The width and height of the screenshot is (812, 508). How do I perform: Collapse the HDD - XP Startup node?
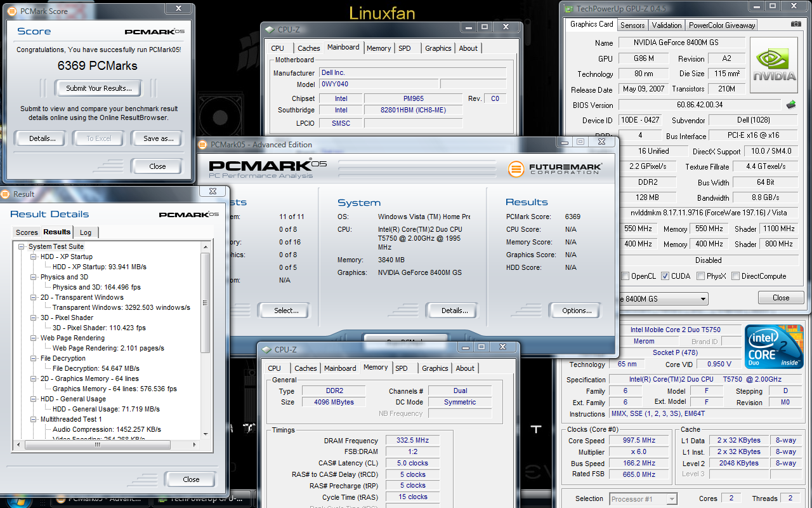[x=34, y=257]
